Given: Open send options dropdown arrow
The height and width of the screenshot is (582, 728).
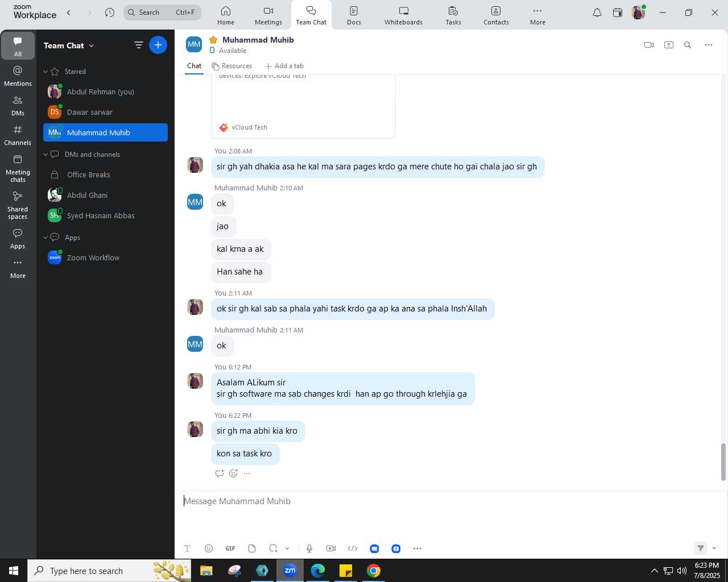Looking at the screenshot, I should [714, 548].
